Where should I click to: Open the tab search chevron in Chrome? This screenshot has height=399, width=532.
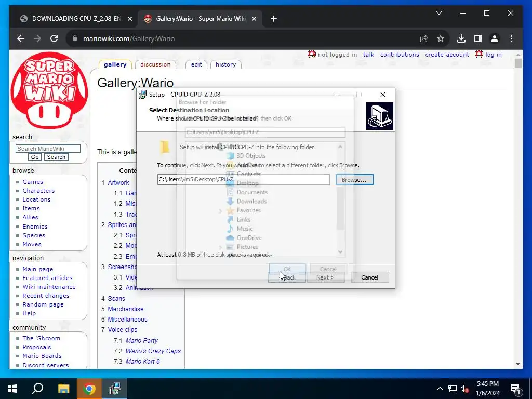click(x=438, y=13)
